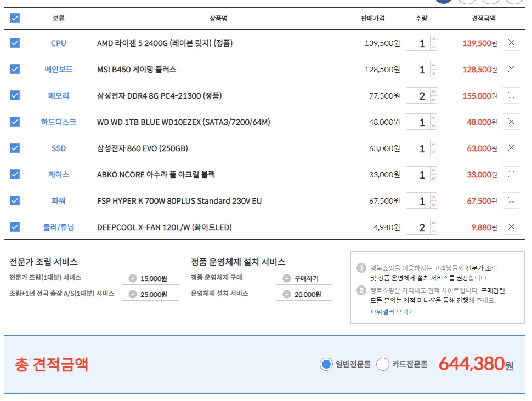Increase 메모리 quantity with up arrow
The height and width of the screenshot is (401, 532).
point(433,91)
